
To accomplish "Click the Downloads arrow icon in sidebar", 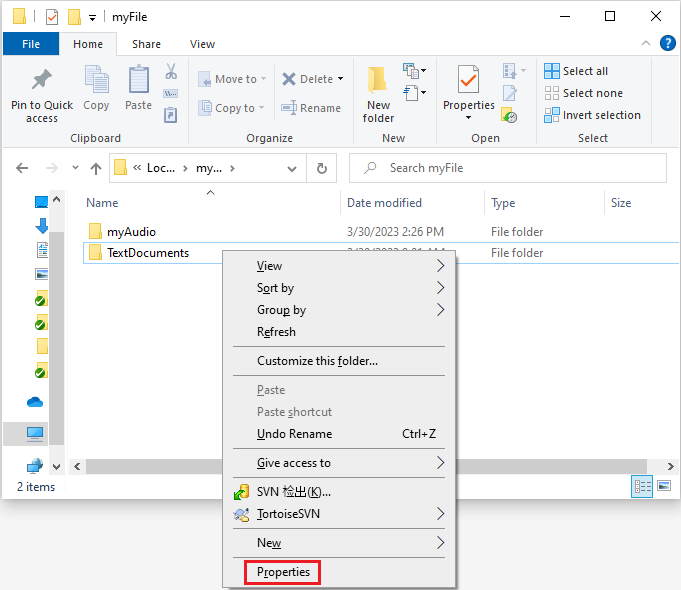I will pyautogui.click(x=42, y=226).
